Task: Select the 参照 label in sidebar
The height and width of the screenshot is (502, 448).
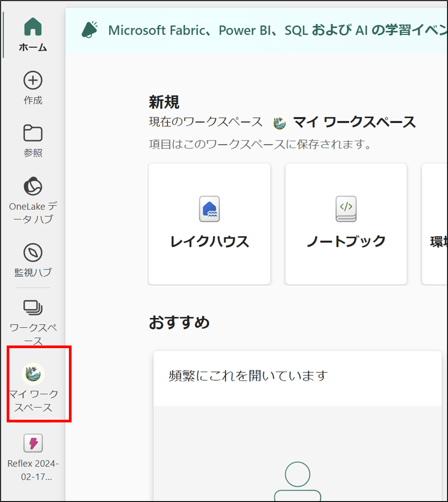Action: (33, 153)
